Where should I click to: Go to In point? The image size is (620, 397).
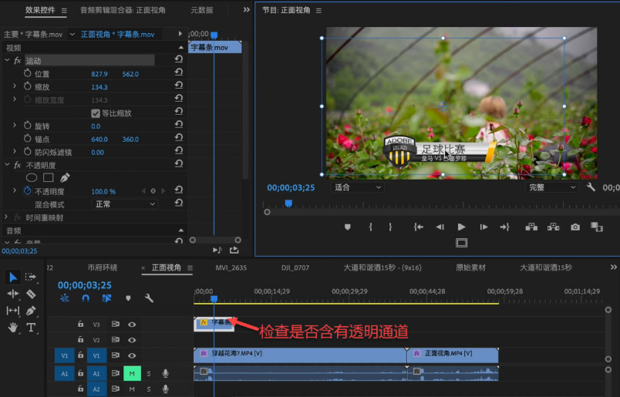coord(418,227)
